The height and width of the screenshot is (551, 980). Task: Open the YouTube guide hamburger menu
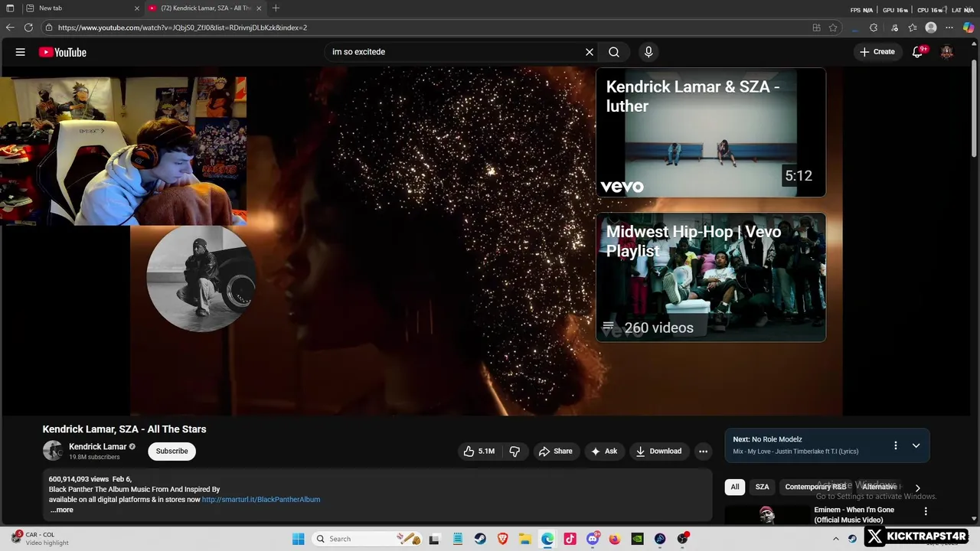(21, 52)
